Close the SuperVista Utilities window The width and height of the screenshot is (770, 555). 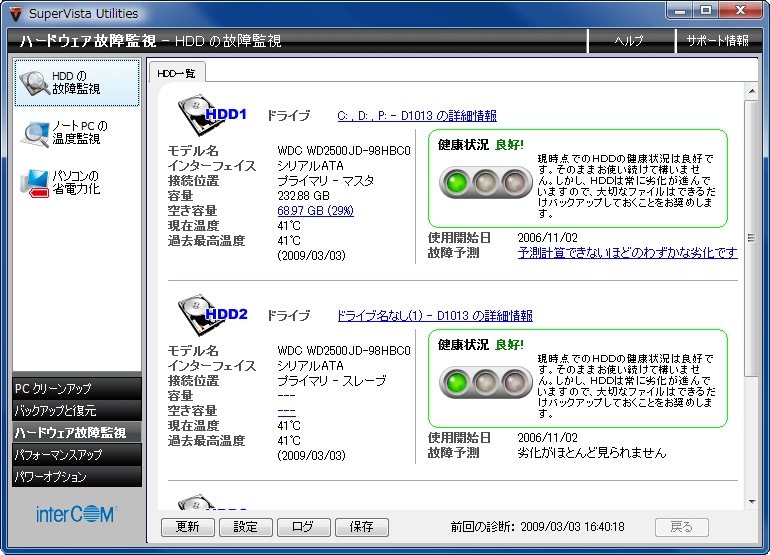(x=741, y=10)
